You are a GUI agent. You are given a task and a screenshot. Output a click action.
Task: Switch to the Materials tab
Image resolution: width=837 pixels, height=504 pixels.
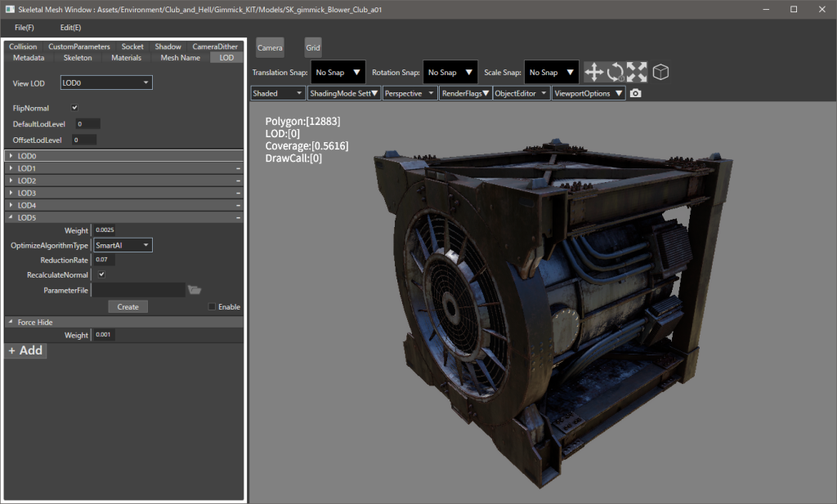126,58
